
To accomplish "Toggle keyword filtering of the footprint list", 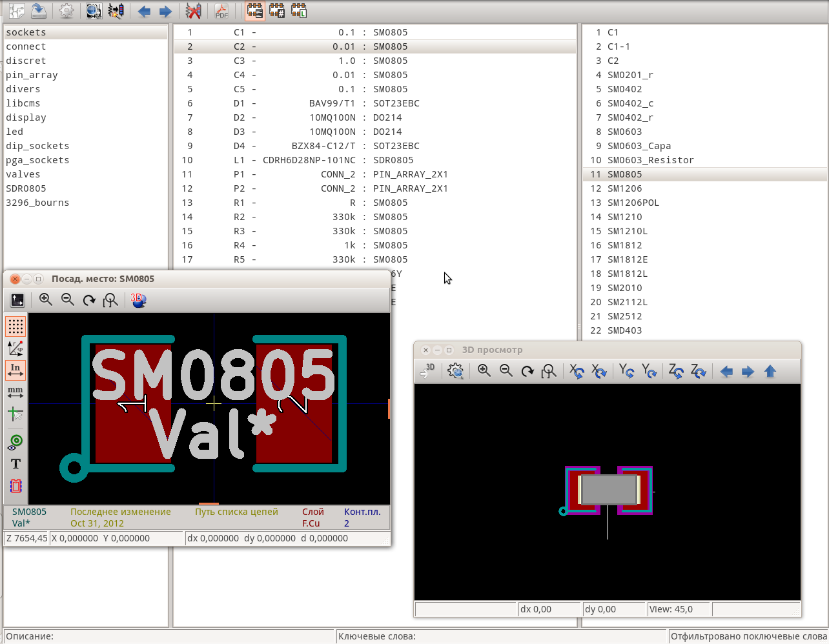I will click(255, 11).
